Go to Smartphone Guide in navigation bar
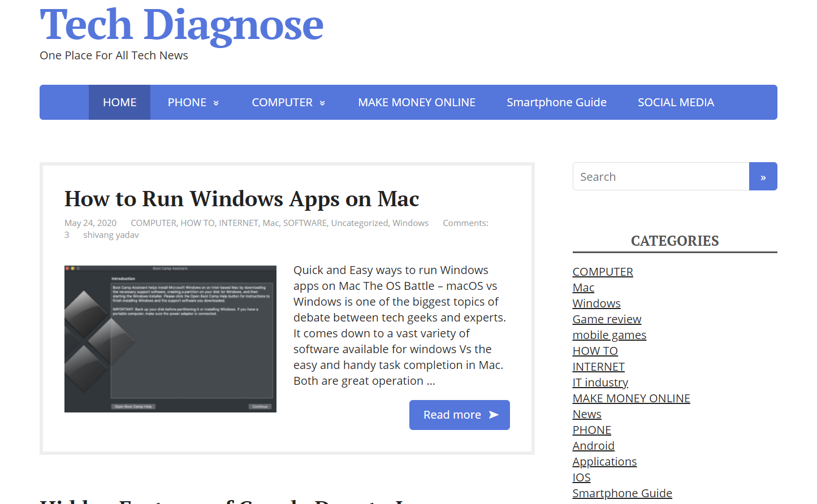 click(x=556, y=102)
